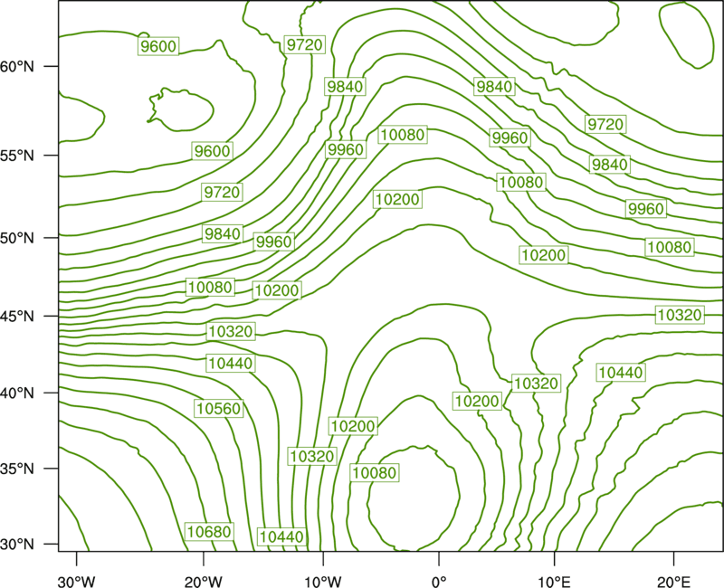Image resolution: width=724 pixels, height=588 pixels.
Task: Click the 10°E longitude axis label
Action: tap(554, 582)
